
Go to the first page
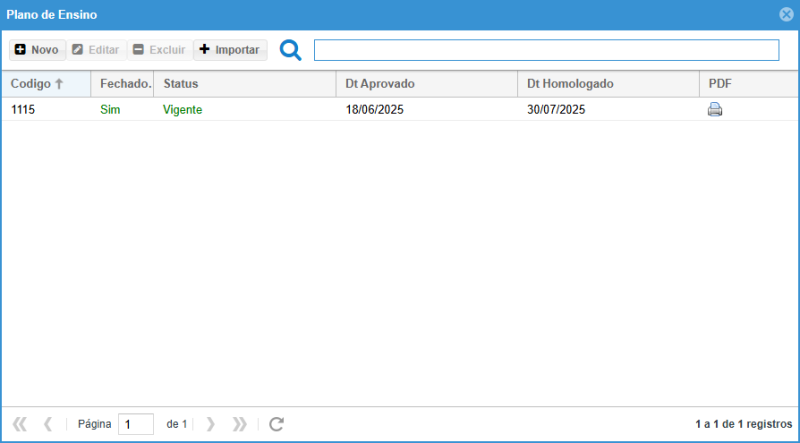[x=19, y=424]
